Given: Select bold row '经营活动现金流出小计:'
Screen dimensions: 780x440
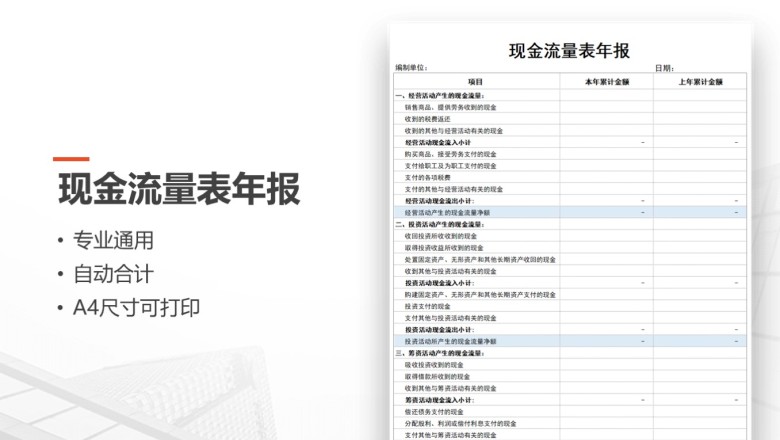Looking at the screenshot, I should click(x=570, y=201).
